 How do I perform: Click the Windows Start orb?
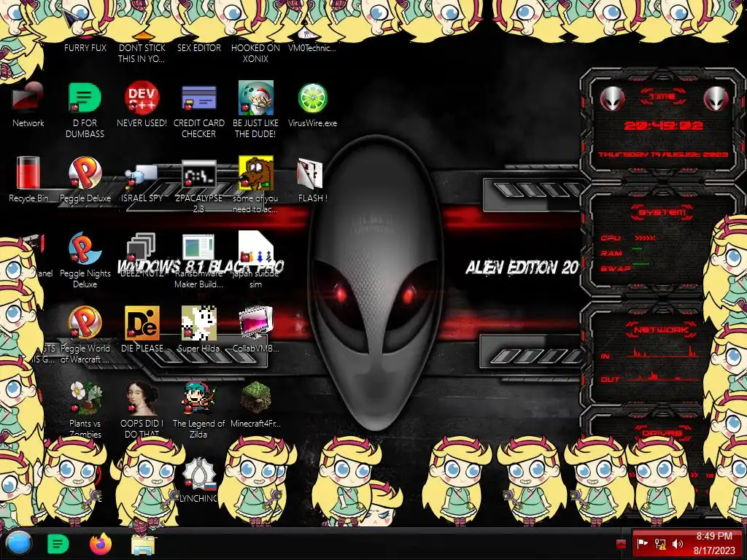(18, 543)
